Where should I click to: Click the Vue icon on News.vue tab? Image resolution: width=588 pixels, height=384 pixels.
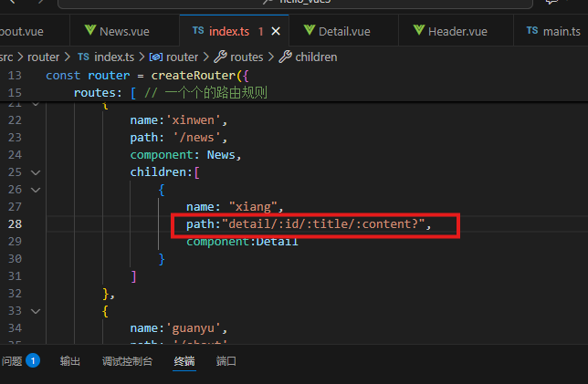coord(90,30)
